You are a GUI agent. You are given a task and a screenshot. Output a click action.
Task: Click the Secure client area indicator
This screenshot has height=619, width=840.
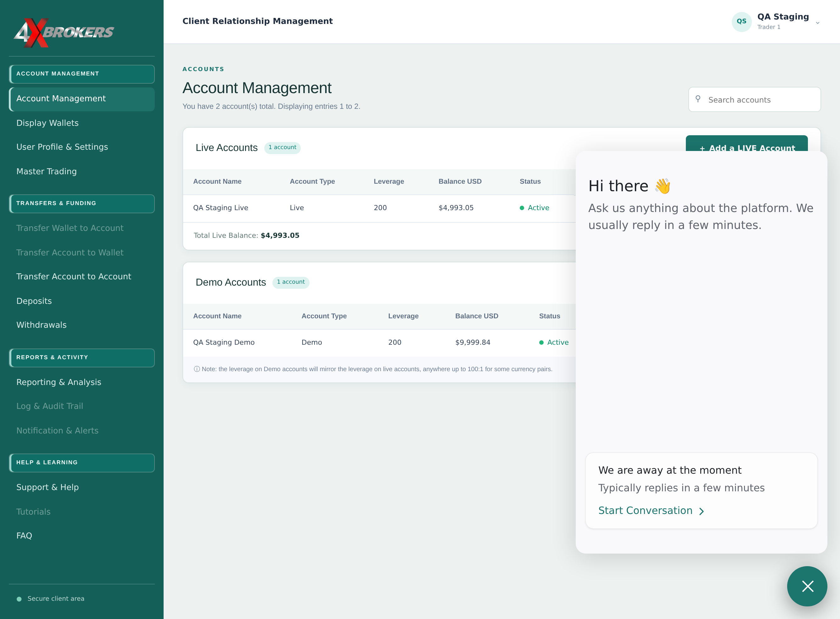click(x=51, y=599)
